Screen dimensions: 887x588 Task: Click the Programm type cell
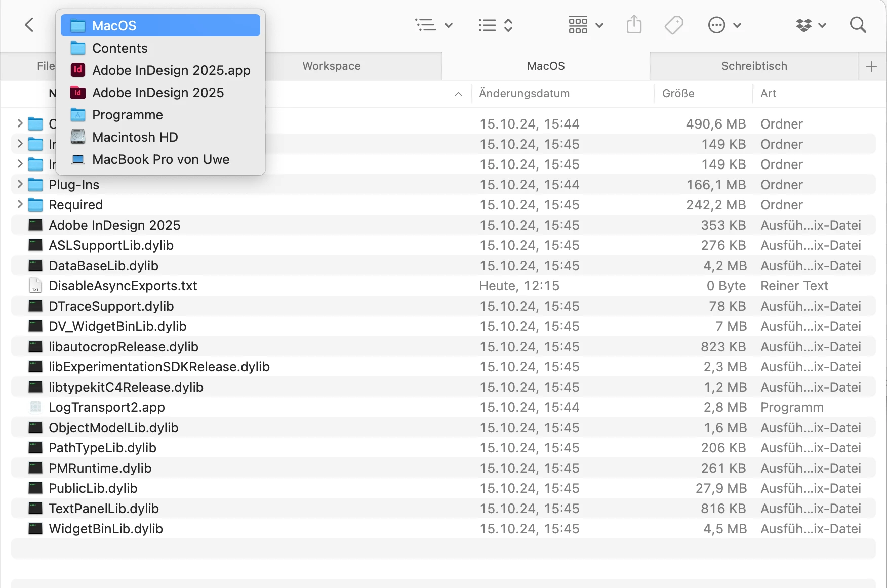click(792, 407)
